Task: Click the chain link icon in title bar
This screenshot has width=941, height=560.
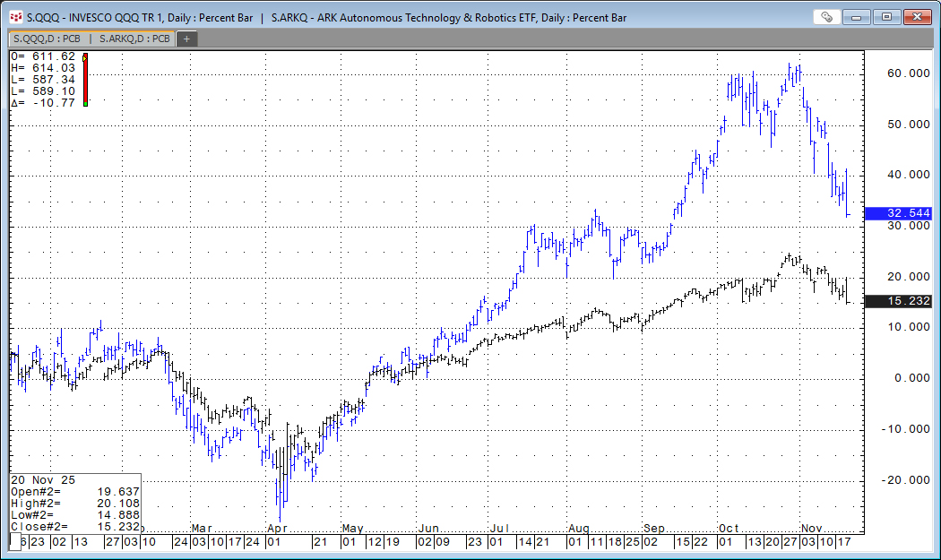Action: click(826, 17)
